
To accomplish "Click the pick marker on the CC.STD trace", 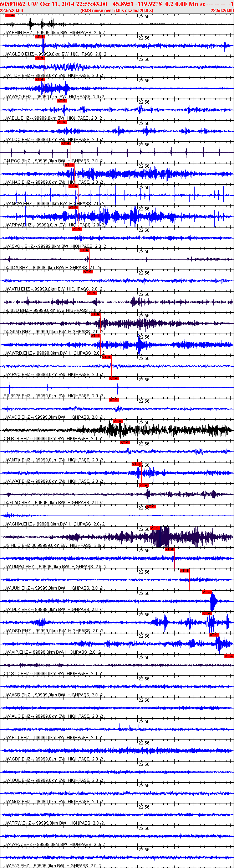I will (229, 656).
